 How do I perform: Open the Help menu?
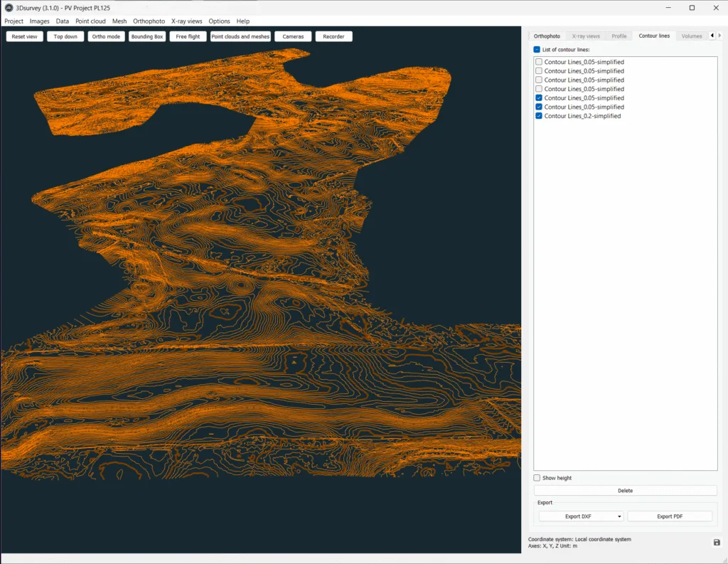click(x=243, y=21)
